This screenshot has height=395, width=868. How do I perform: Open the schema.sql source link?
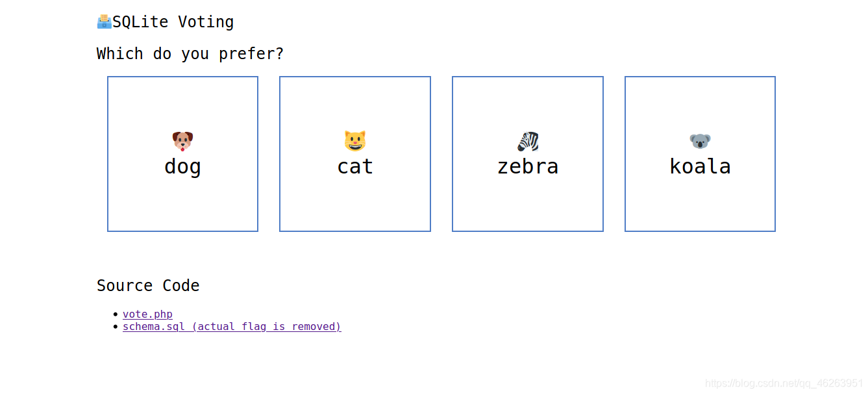tap(155, 326)
